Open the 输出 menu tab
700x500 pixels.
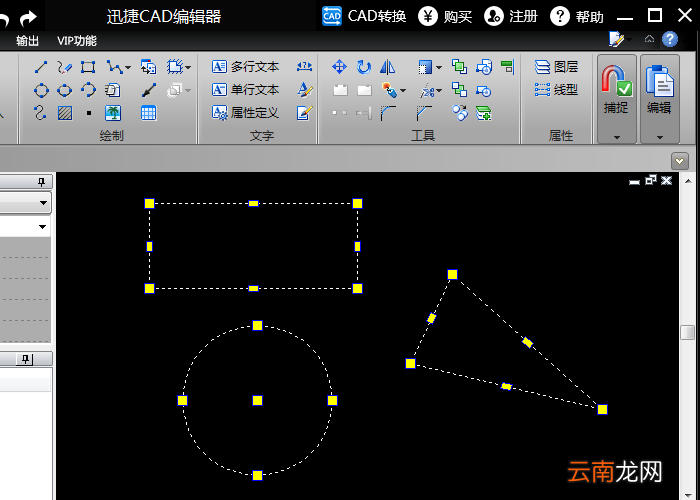[27, 41]
